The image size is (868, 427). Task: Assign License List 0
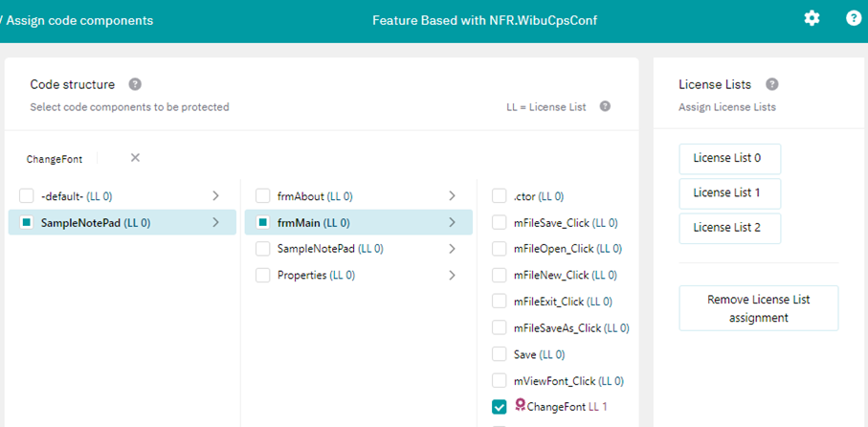click(729, 158)
